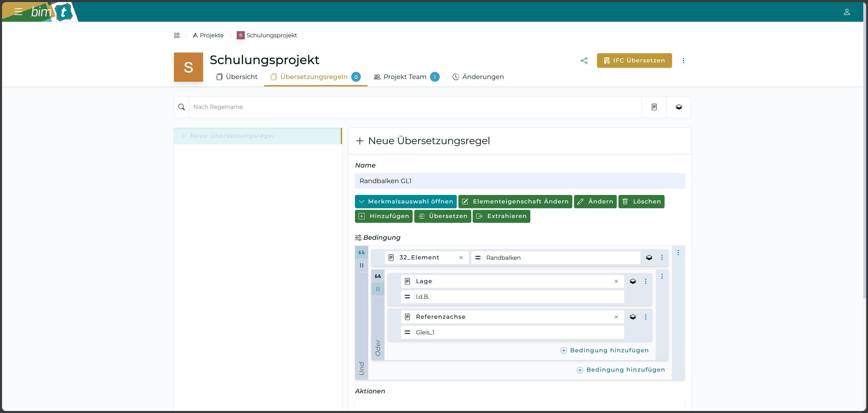Open kebab menu of Lage condition

click(x=646, y=281)
